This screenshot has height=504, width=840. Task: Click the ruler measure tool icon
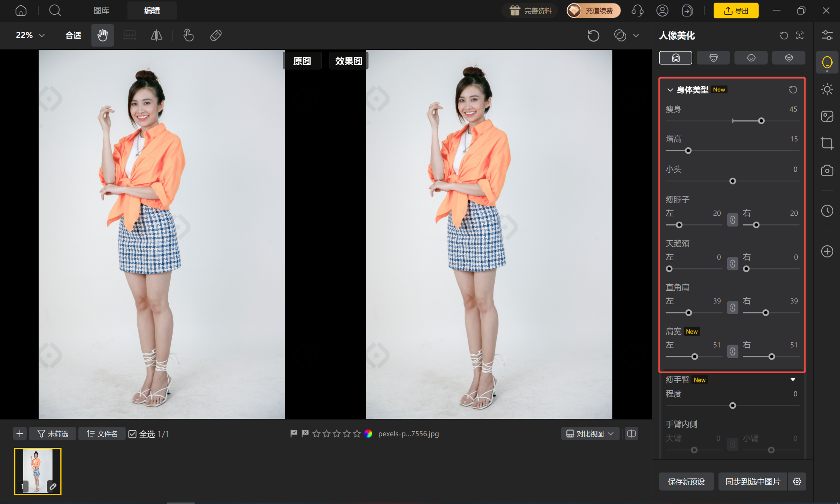129,35
